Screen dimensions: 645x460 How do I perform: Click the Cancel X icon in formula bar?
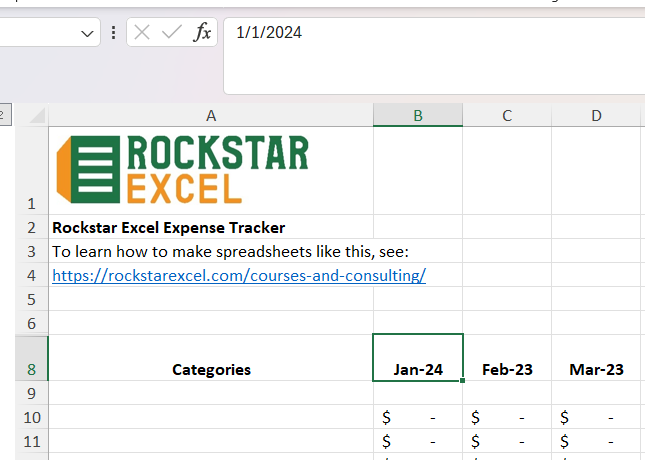(142, 33)
